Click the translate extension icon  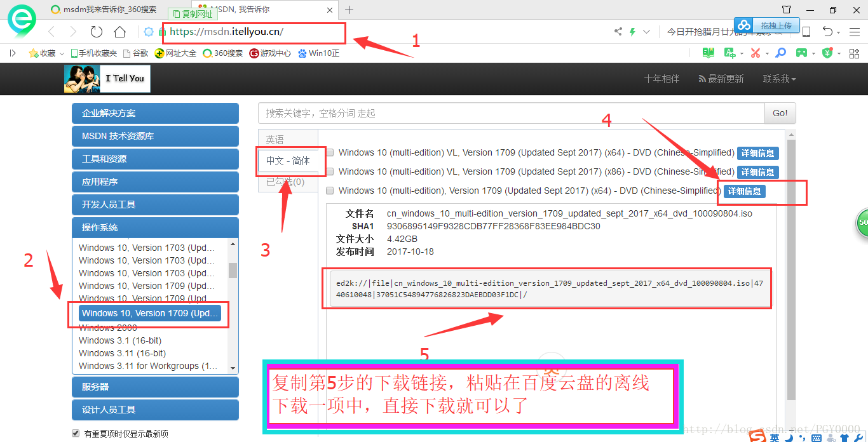(729, 53)
